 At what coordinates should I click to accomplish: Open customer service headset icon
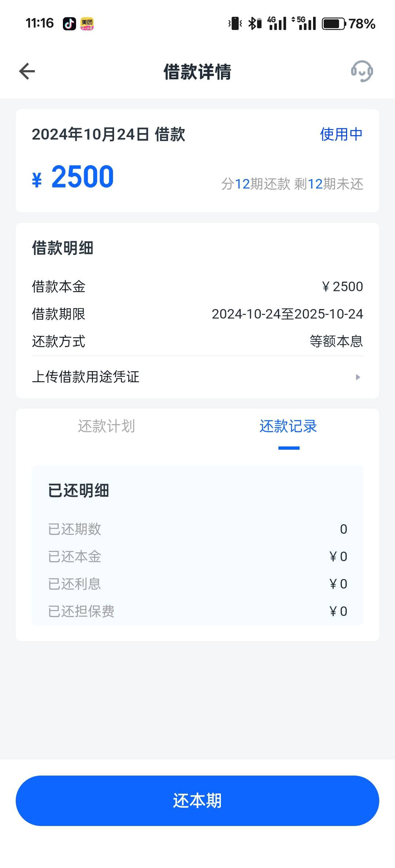click(x=362, y=71)
